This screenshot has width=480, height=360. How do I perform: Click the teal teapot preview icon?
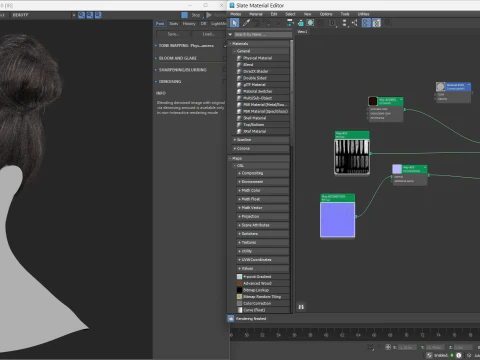(x=301, y=23)
